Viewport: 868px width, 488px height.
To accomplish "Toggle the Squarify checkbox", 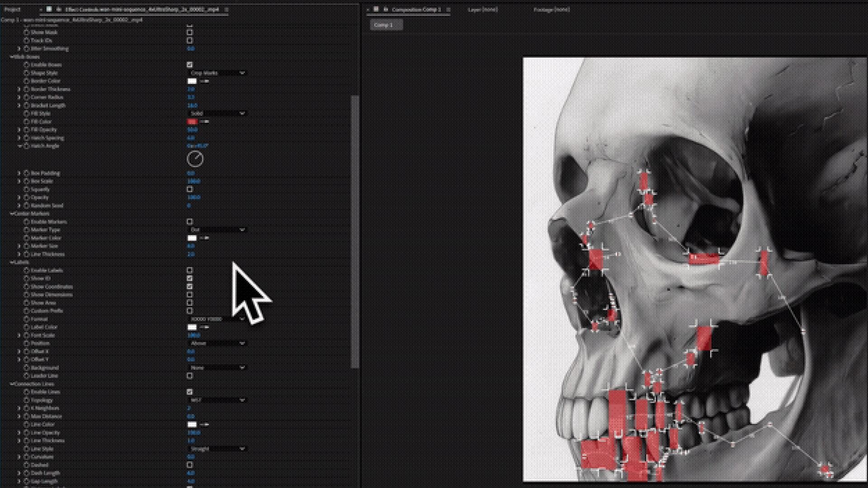I will point(189,189).
